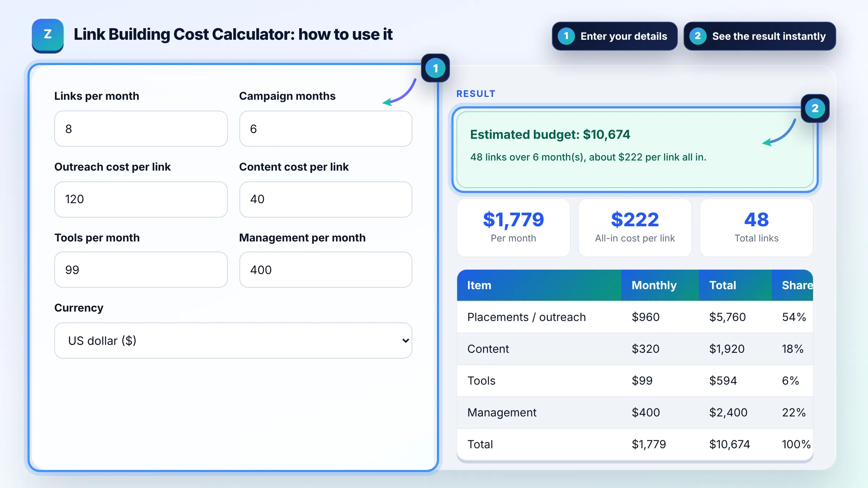Click the $1,779 Per month card
The width and height of the screenshot is (868, 488).
click(513, 228)
